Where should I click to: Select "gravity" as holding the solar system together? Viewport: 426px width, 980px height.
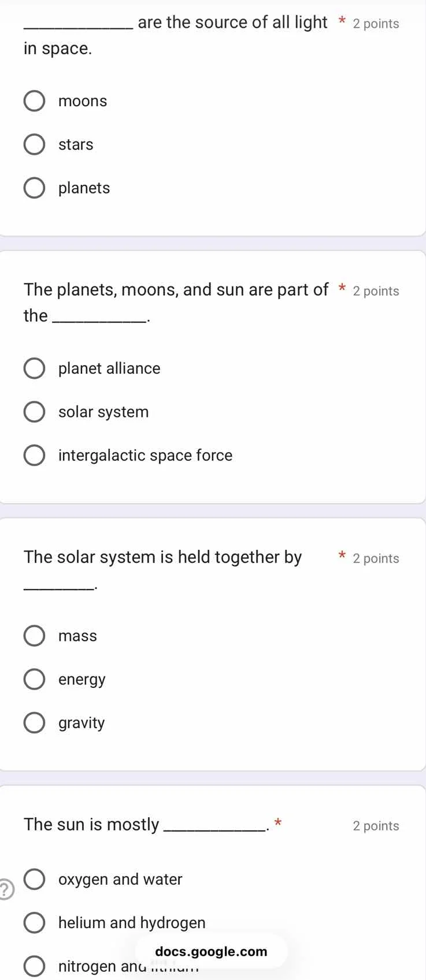[34, 722]
